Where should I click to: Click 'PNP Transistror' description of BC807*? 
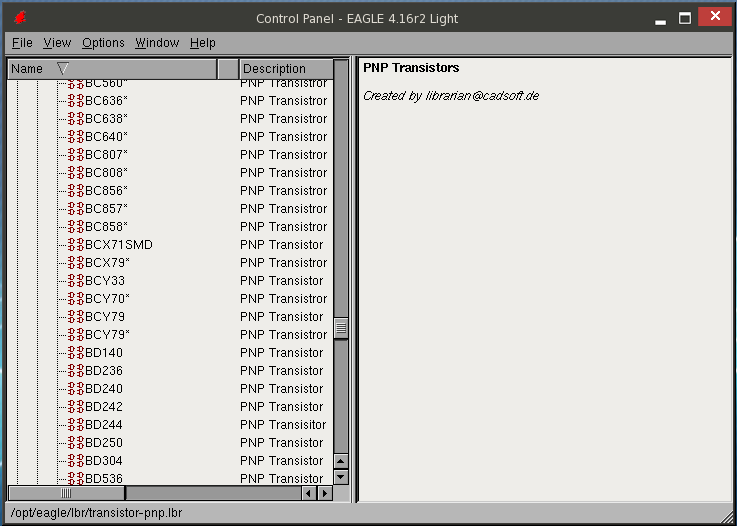283,155
